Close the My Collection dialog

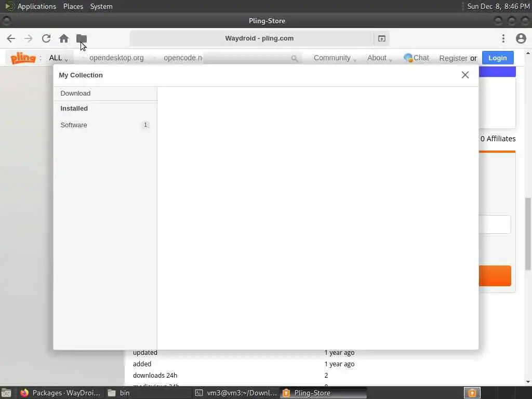[465, 75]
